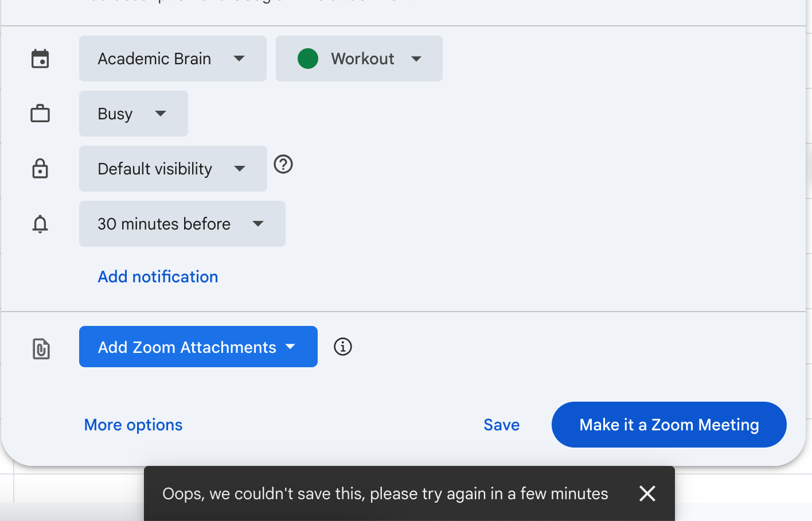Screen dimensions: 812x521
Task: Click the lock visibility icon
Action: [40, 169]
